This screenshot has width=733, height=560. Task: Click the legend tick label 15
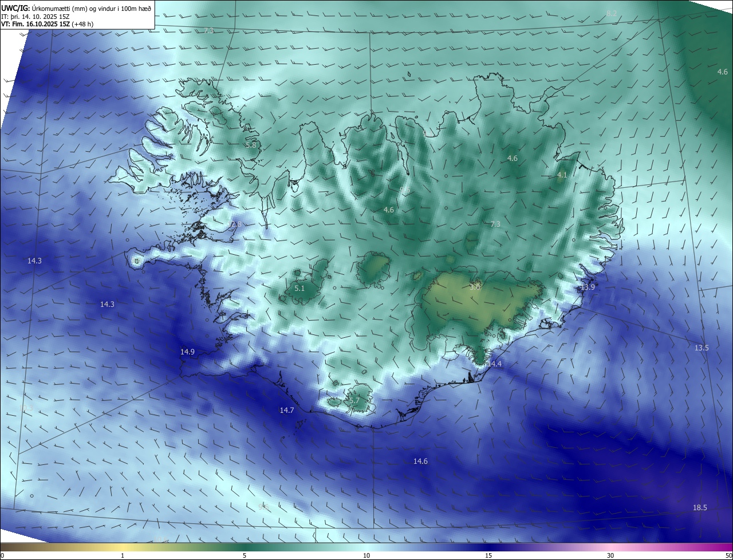pos(488,555)
